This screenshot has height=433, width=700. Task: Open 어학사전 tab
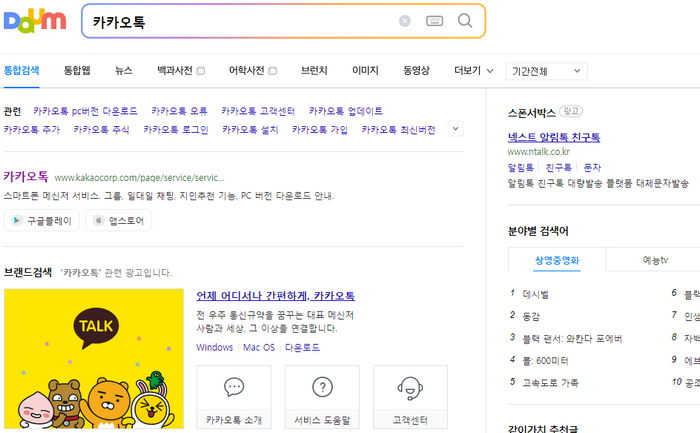click(246, 71)
